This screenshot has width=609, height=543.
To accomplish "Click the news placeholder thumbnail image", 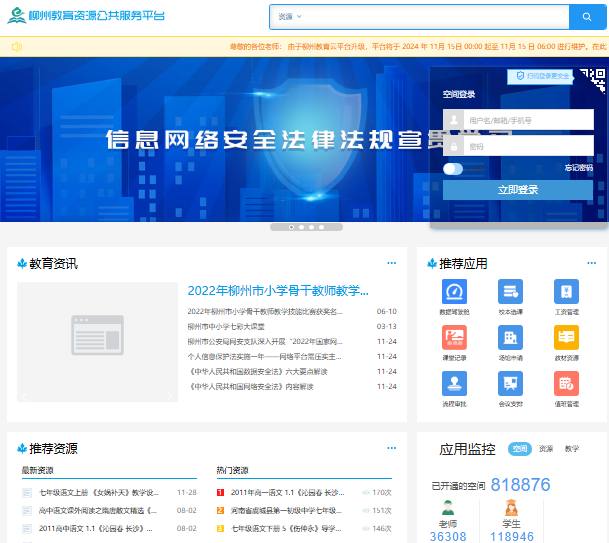I will tap(97, 342).
